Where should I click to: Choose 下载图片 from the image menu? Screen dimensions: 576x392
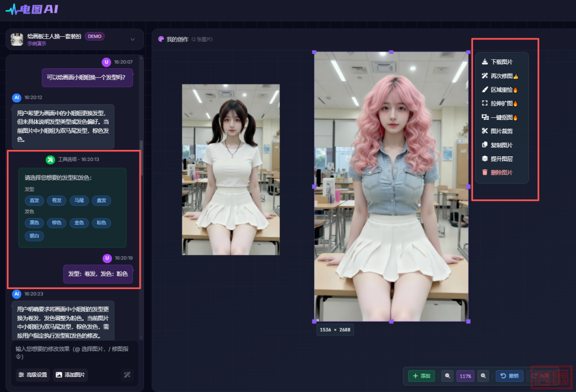[501, 62]
